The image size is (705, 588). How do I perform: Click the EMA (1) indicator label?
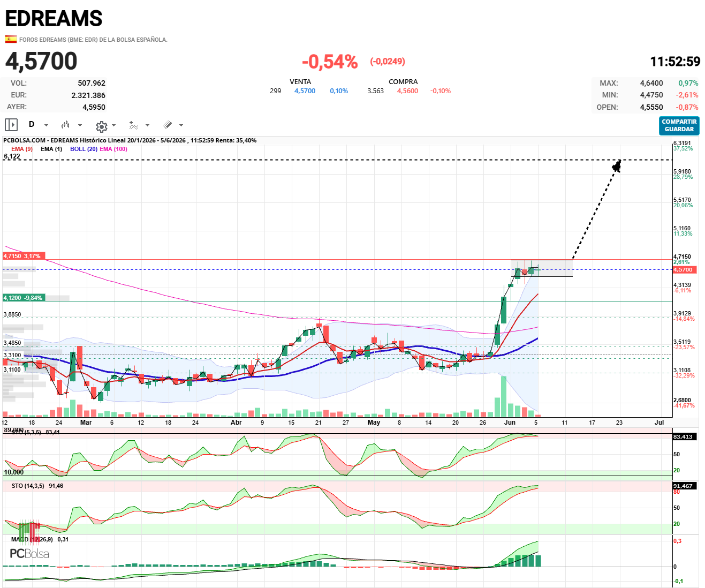[x=51, y=149]
